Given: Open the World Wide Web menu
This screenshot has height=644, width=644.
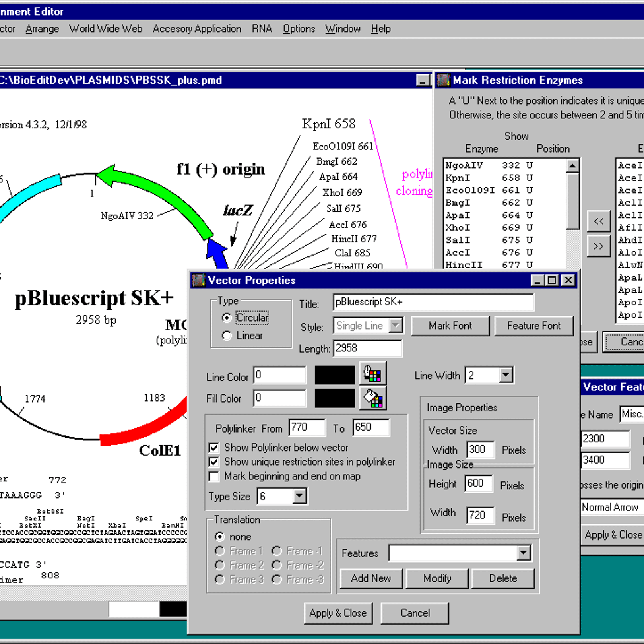Looking at the screenshot, I should click(106, 29).
